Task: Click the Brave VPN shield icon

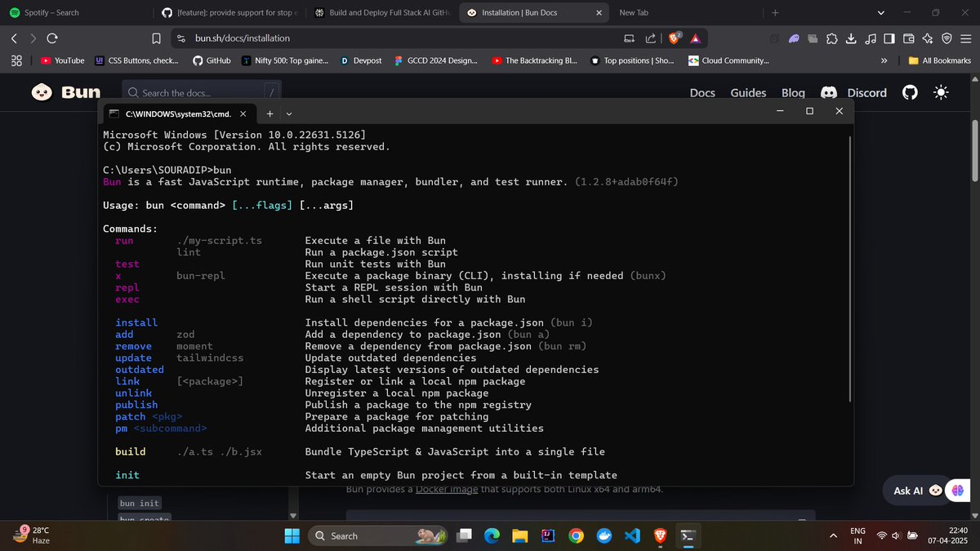Action: pos(947,38)
